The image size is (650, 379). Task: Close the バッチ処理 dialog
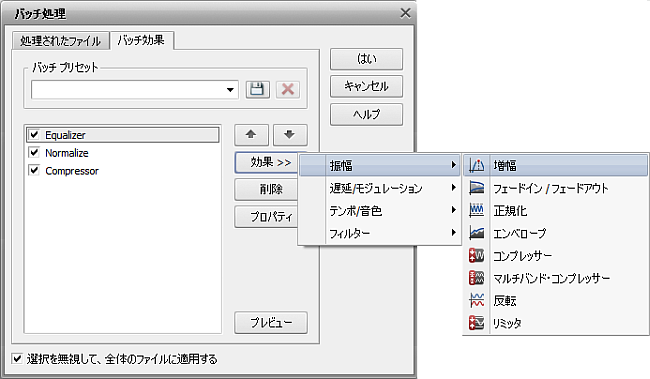click(x=405, y=13)
